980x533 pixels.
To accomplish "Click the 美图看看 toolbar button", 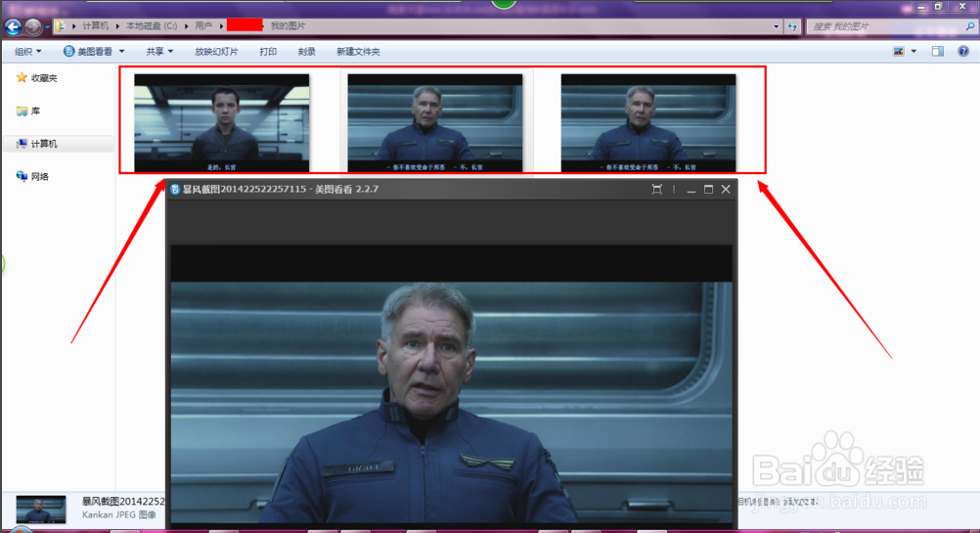I will (x=87, y=51).
